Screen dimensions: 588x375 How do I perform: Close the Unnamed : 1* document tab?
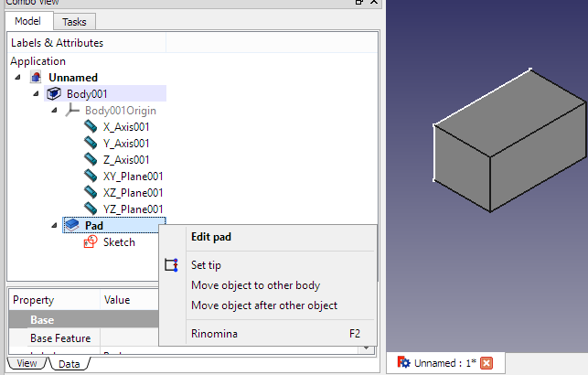pos(486,363)
